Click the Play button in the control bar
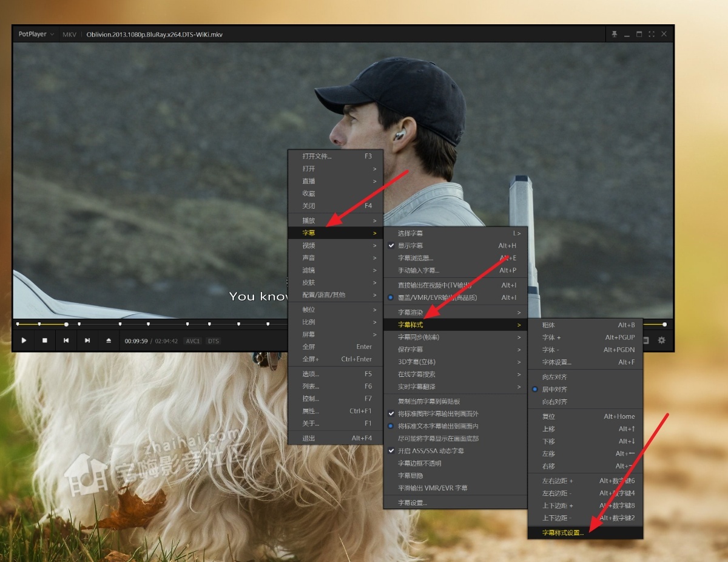This screenshot has width=728, height=562. (x=24, y=340)
